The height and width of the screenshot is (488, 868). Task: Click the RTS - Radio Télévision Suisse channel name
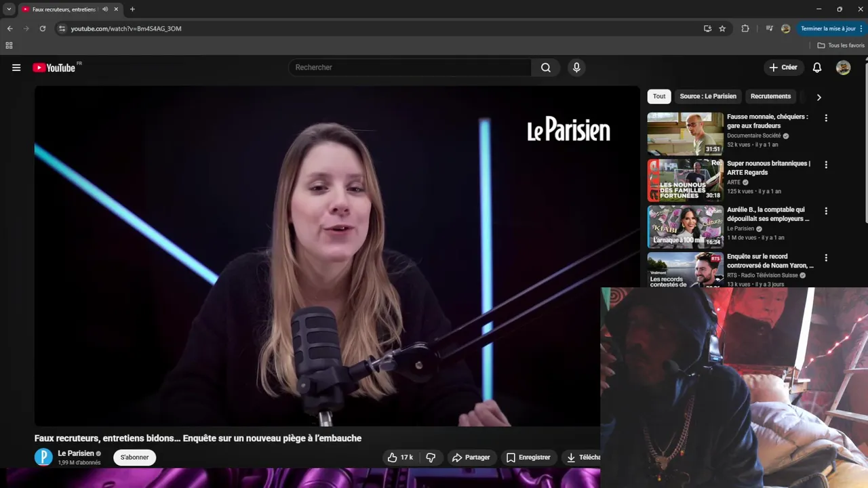coord(762,276)
